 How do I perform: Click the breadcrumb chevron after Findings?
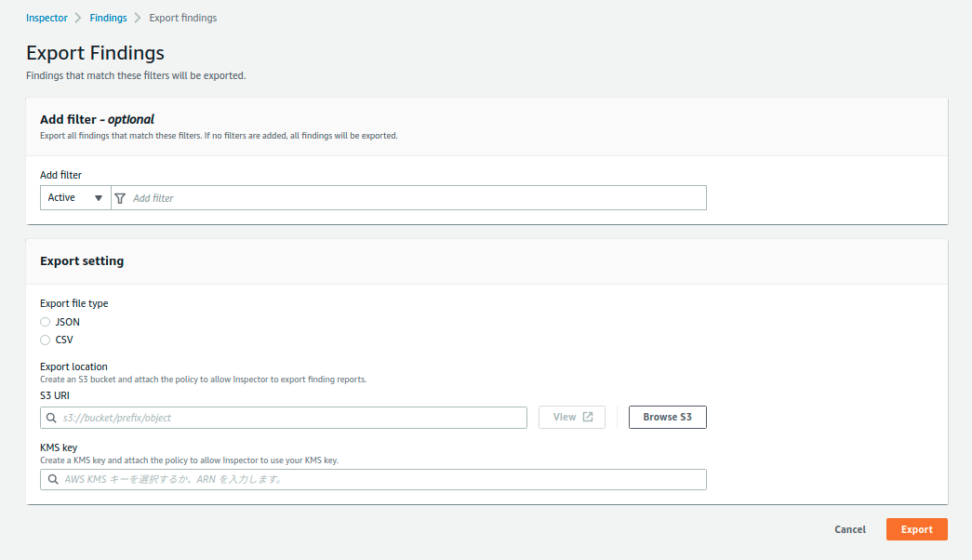[138, 18]
